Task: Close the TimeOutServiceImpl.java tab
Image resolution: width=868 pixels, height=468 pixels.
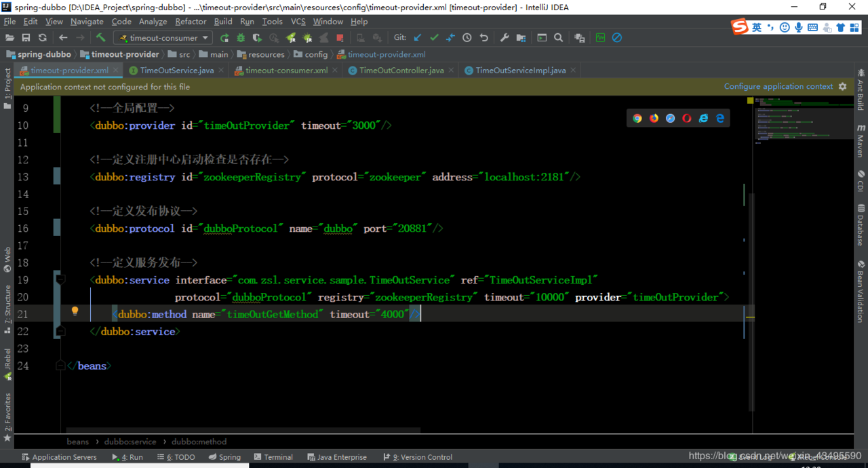Action: tap(573, 70)
